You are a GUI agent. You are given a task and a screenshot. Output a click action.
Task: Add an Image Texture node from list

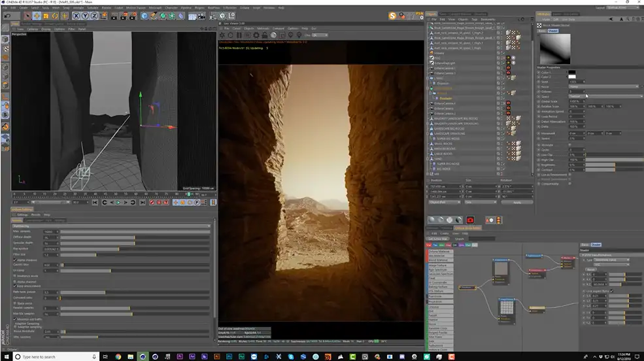440,266
